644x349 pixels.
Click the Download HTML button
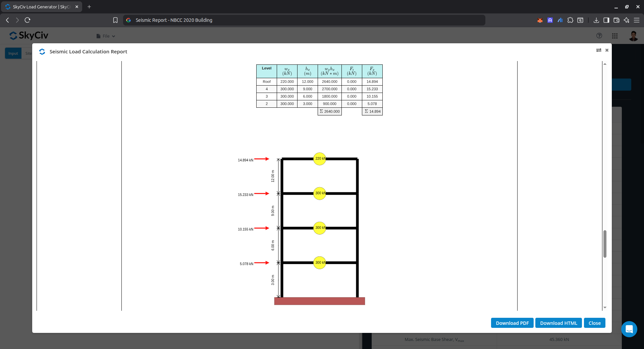pos(558,323)
